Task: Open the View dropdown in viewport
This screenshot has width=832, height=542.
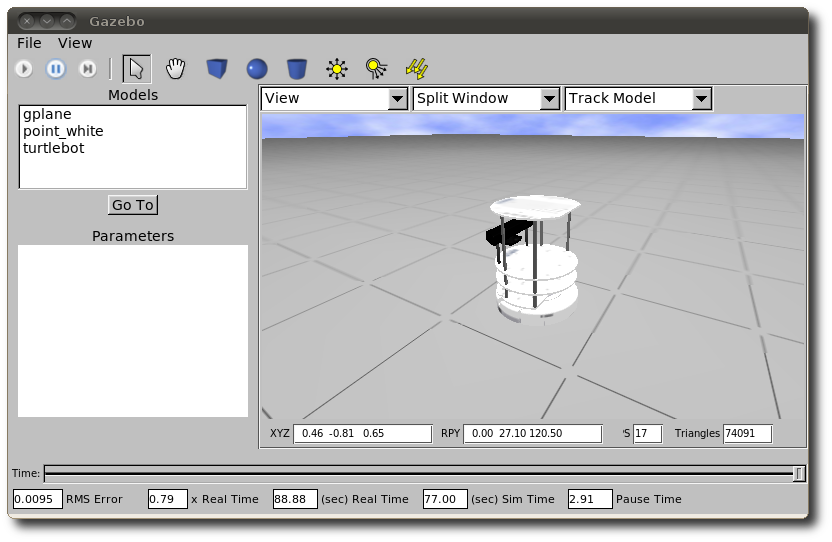Action: click(x=334, y=98)
